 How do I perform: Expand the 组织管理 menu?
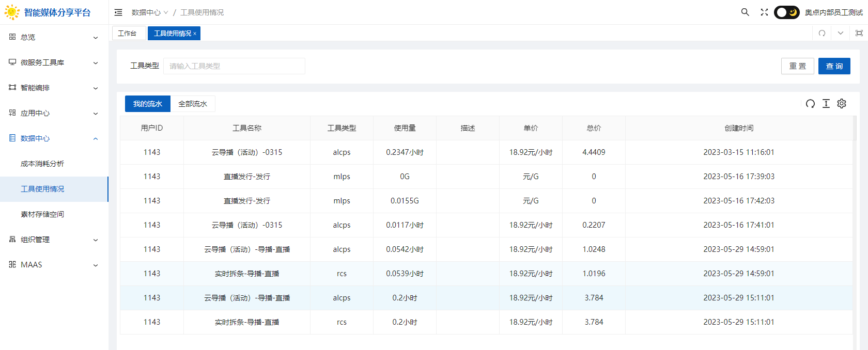(54, 240)
